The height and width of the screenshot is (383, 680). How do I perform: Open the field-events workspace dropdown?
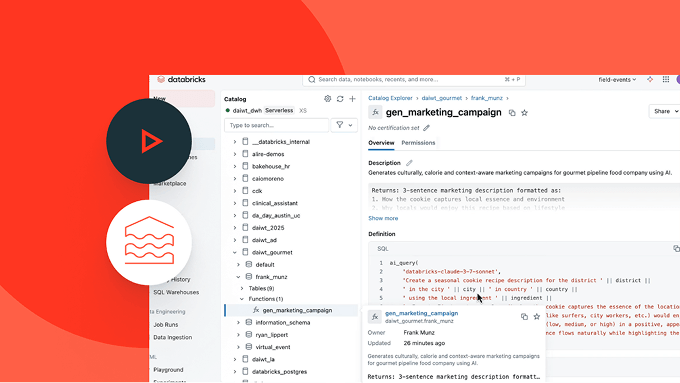point(617,80)
